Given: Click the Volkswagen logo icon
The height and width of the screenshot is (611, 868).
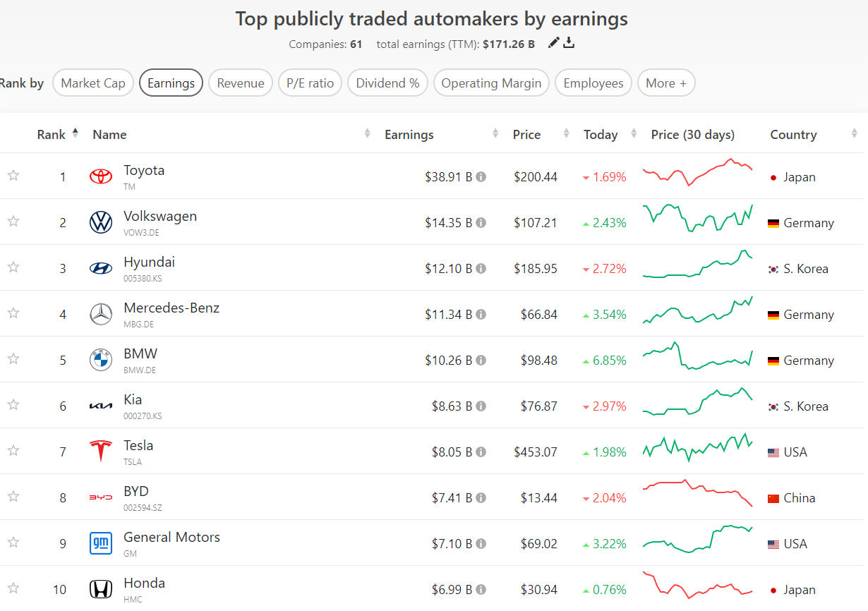Looking at the screenshot, I should pos(101,222).
